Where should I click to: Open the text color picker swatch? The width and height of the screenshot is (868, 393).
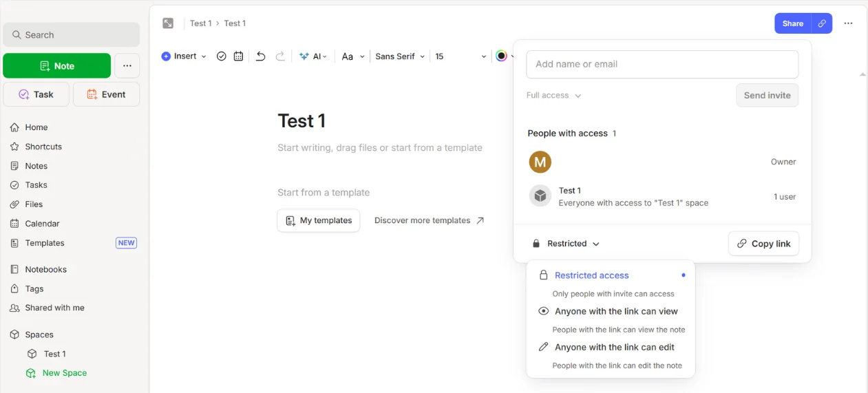[501, 56]
